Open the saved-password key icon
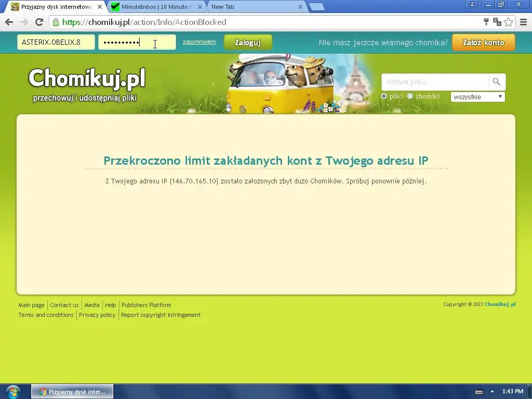The image size is (532, 399). (x=486, y=22)
